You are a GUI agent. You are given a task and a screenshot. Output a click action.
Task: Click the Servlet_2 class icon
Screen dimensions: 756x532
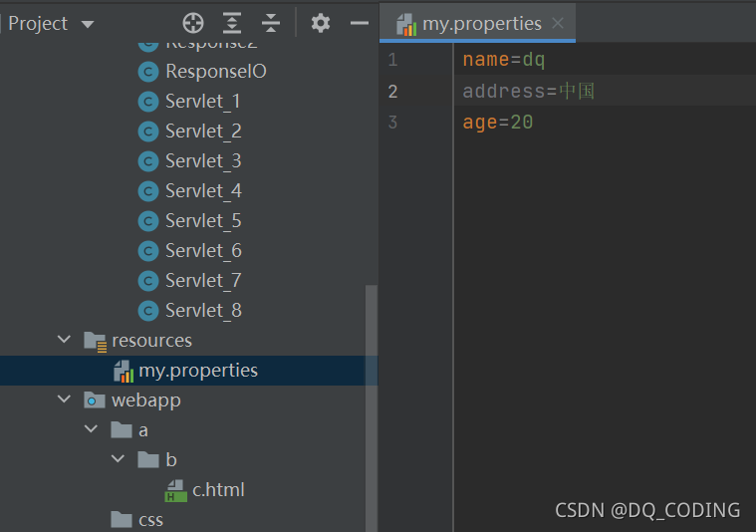148,132
